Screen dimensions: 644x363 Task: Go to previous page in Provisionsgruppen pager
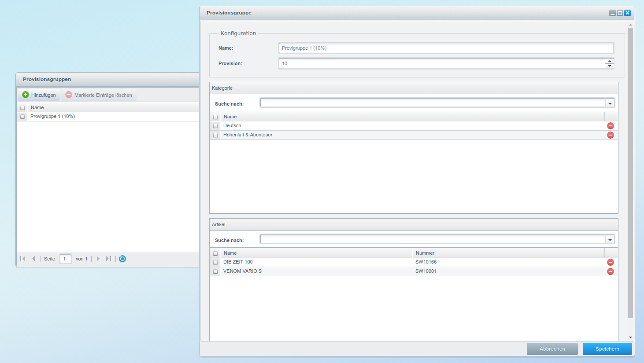pyautogui.click(x=33, y=259)
